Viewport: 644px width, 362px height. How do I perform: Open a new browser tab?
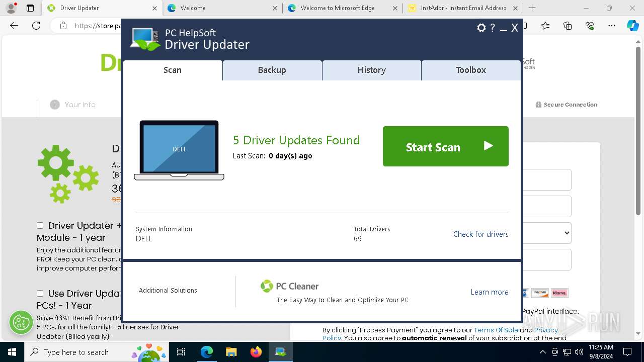pos(532,8)
